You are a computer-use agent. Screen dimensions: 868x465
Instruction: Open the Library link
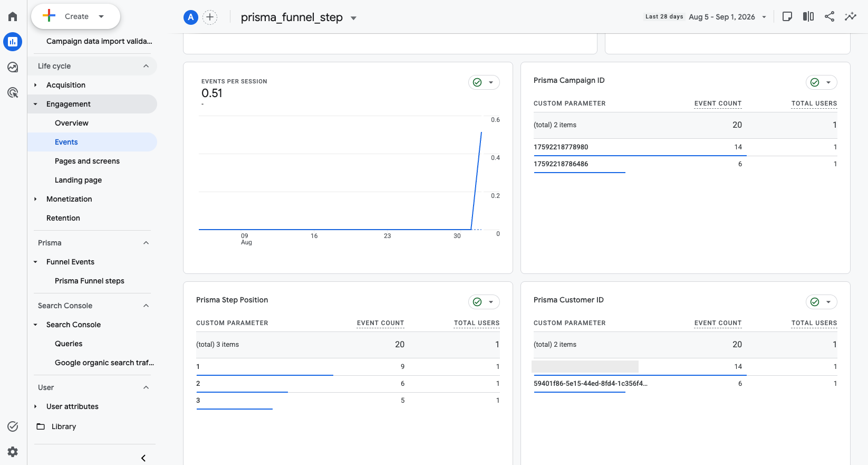point(64,426)
